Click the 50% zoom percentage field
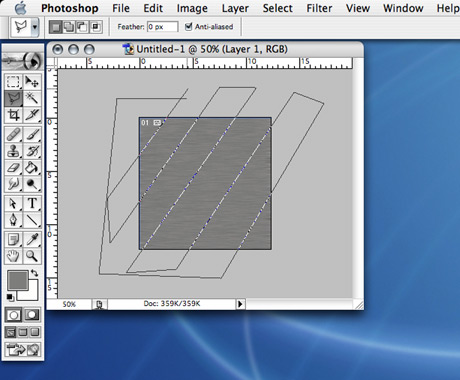The image size is (460, 380). [x=69, y=304]
